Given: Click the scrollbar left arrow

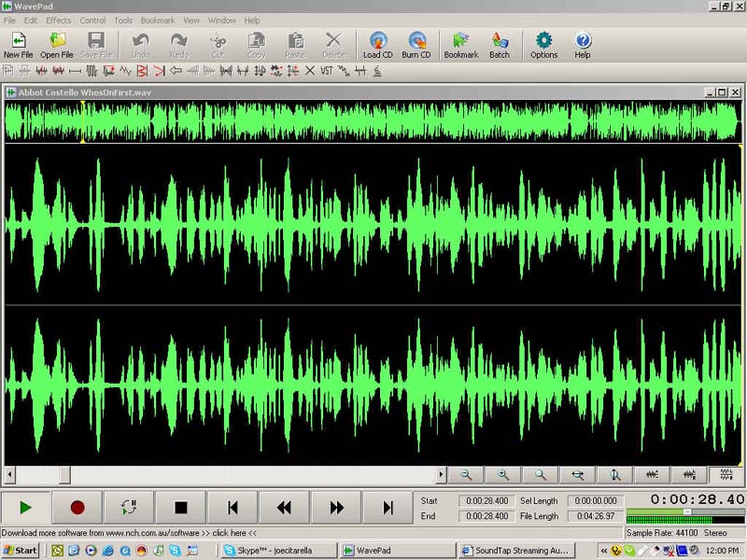Looking at the screenshot, I should click(x=9, y=475).
